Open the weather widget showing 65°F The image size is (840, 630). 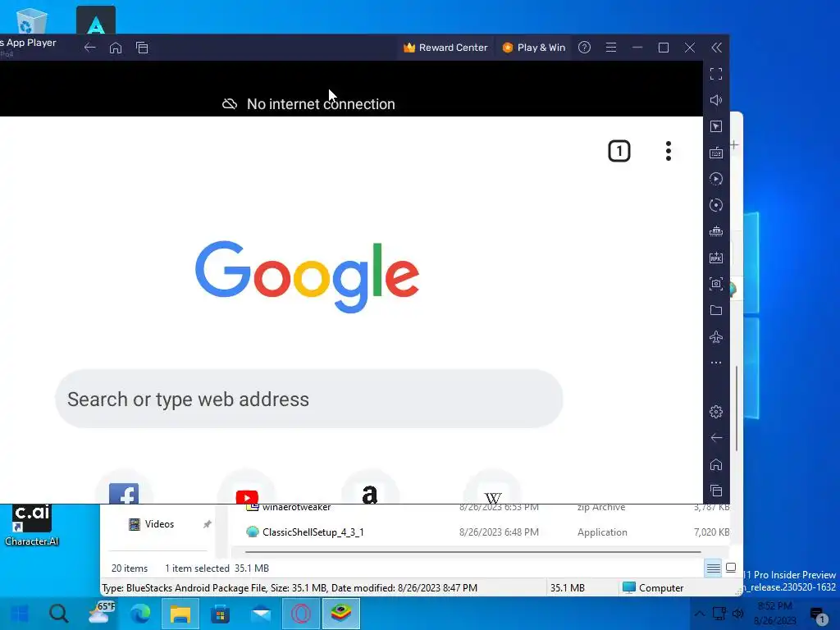[101, 612]
